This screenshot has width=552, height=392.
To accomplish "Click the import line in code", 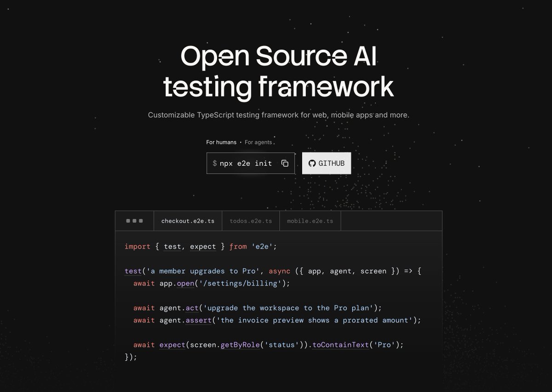I will 201,247.
